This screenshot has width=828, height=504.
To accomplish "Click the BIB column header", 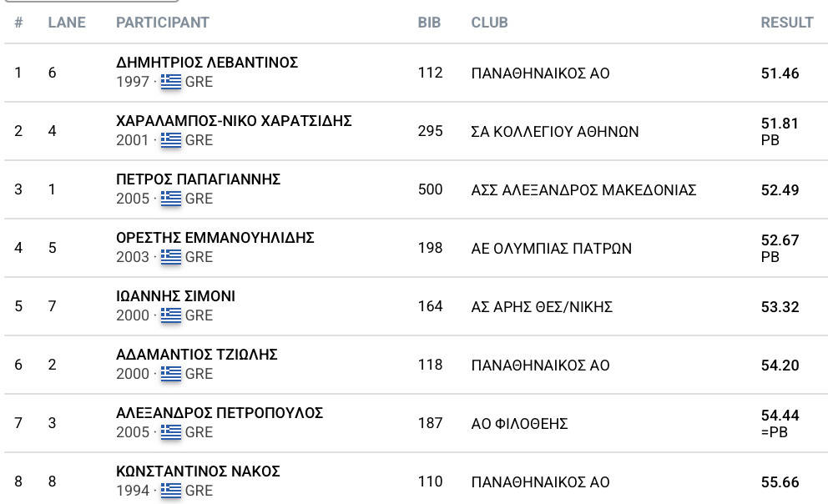I will (429, 23).
